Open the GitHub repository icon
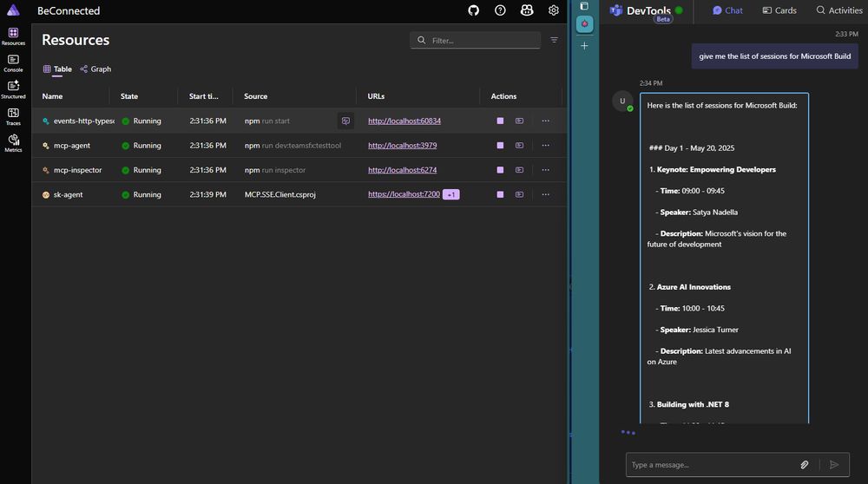Screen dimensions: 868x484 (x=473, y=10)
